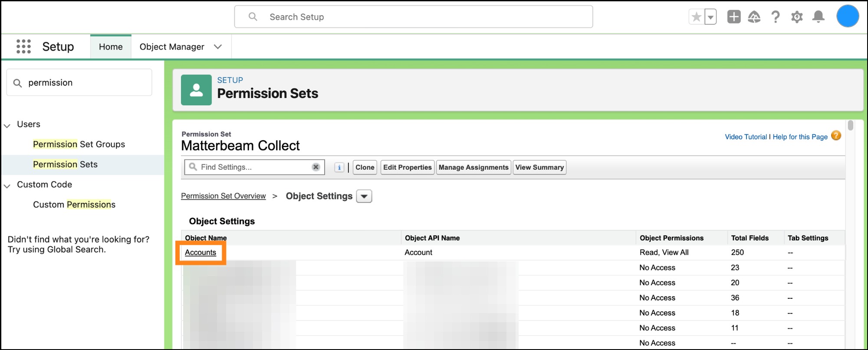Open the Accounts object link
Viewport: 868px width, 350px height.
point(201,252)
